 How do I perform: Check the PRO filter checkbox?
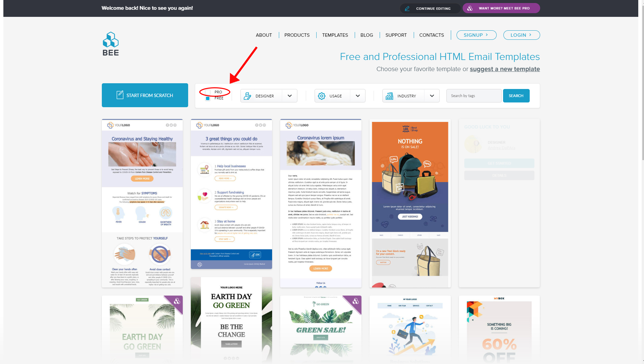[208, 92]
